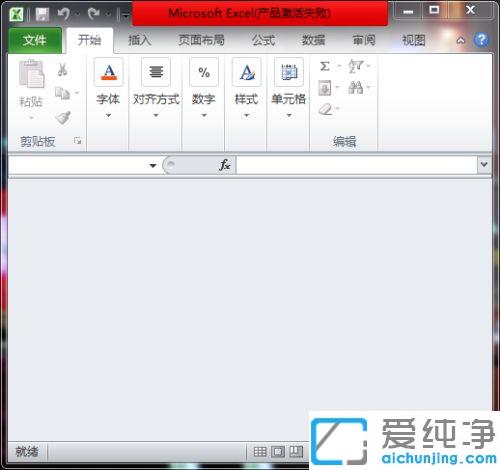The height and width of the screenshot is (470, 500).
Task: Open Excel Help question mark icon
Action: 481,40
